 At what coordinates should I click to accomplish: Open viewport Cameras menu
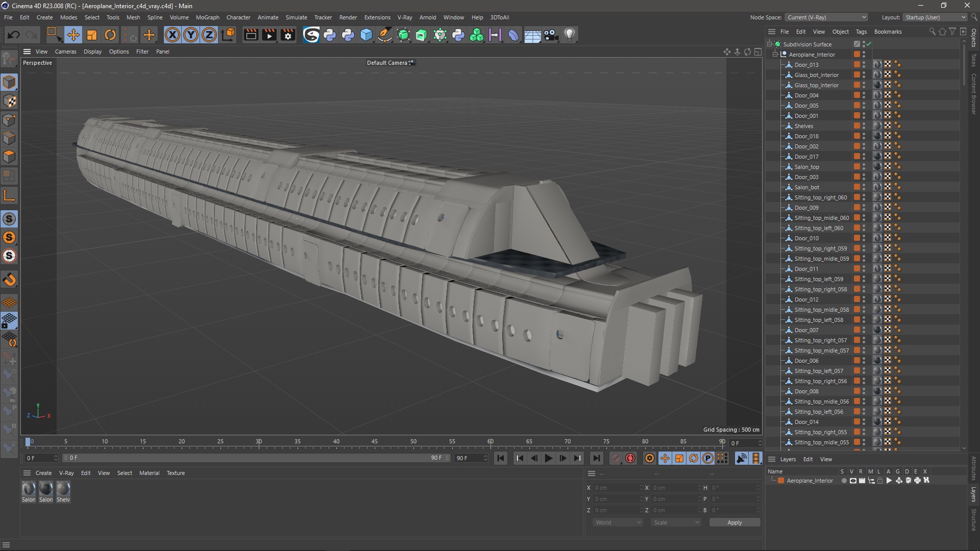point(65,52)
